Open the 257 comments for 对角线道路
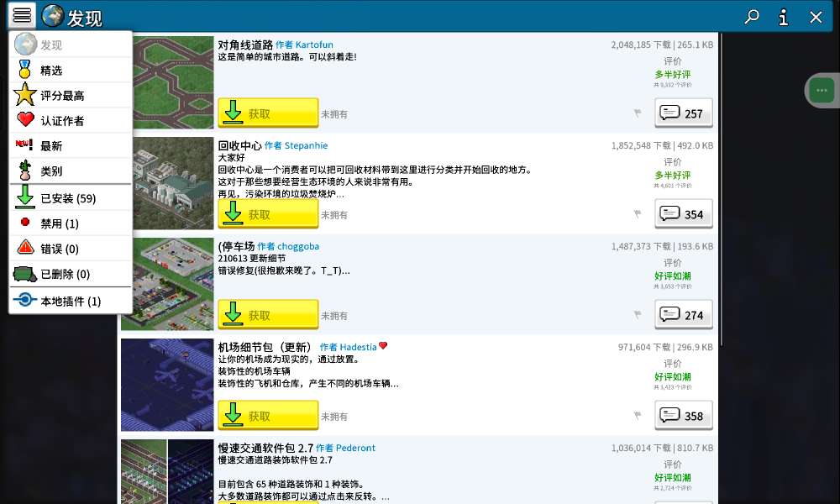 pyautogui.click(x=684, y=113)
